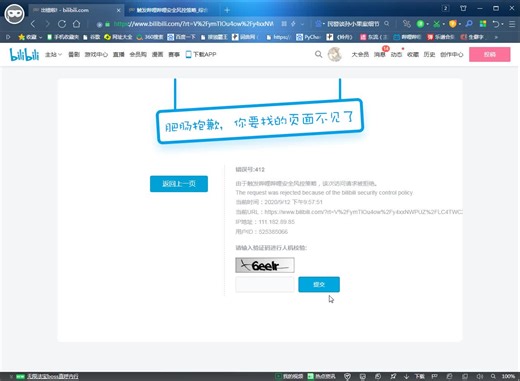
Task: Open the scissors screenshot tool
Action: point(436,24)
